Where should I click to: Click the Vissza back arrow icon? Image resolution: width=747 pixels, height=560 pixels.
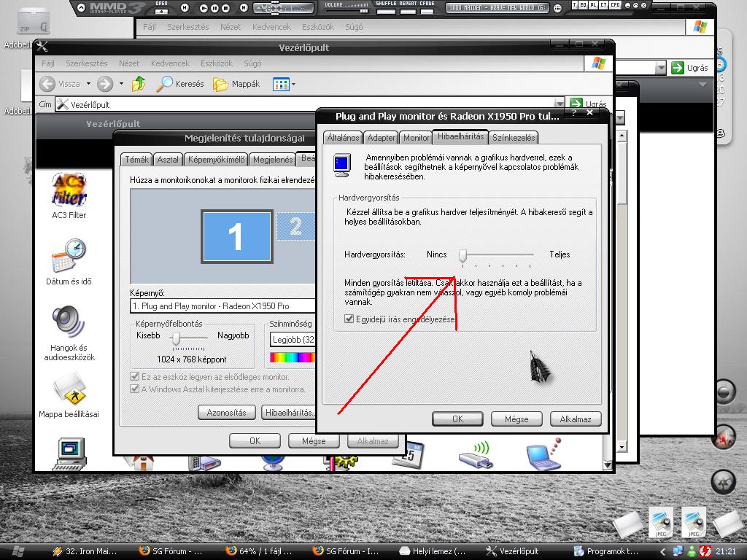coord(48,84)
